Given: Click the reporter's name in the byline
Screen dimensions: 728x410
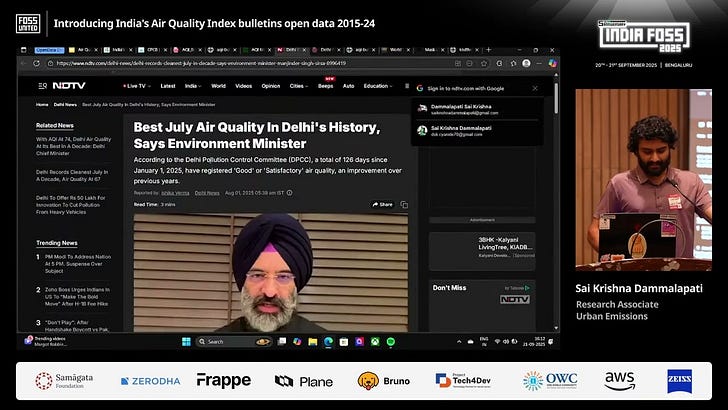Looking at the screenshot, I should [175, 193].
